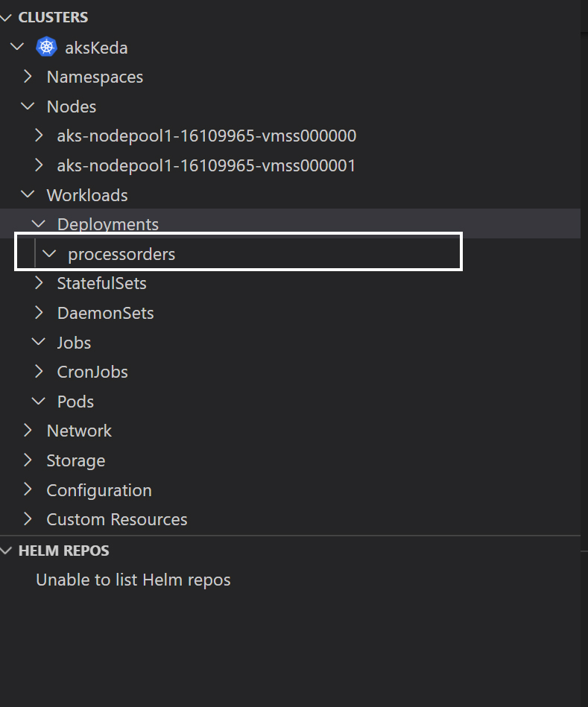Select node aks-nodepool1-16109965-vmss000001
The width and height of the screenshot is (588, 707).
[206, 165]
